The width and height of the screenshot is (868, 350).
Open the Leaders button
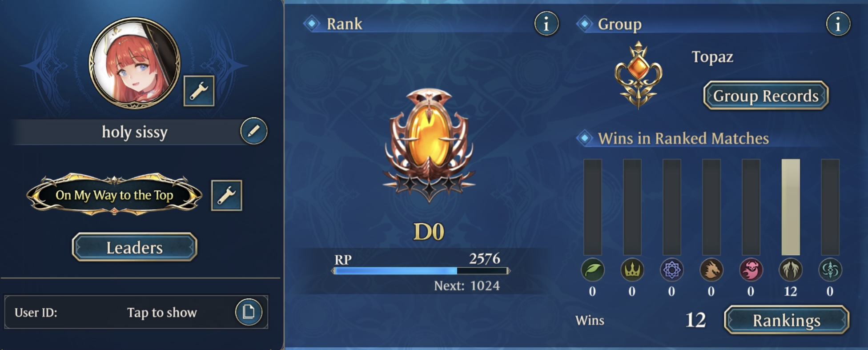point(134,247)
